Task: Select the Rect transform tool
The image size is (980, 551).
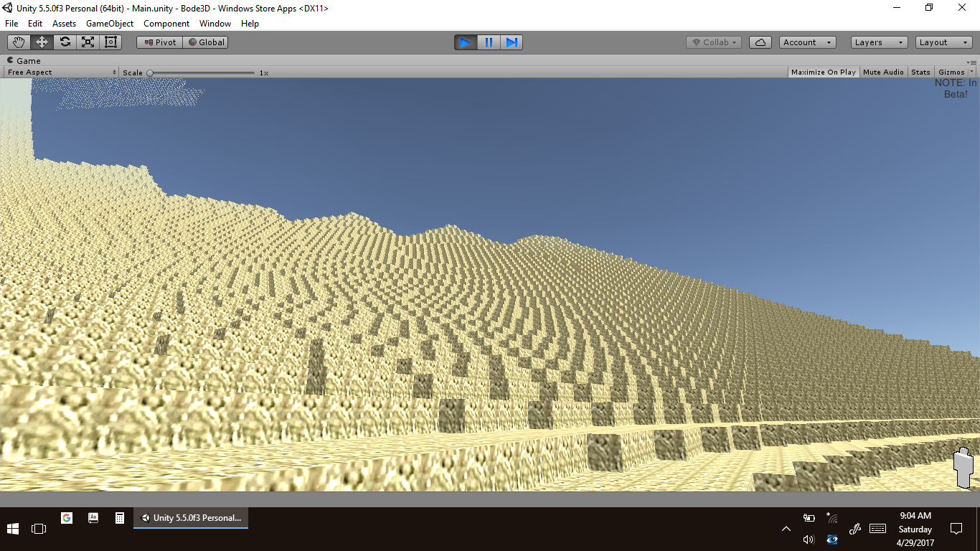Action: coord(110,42)
